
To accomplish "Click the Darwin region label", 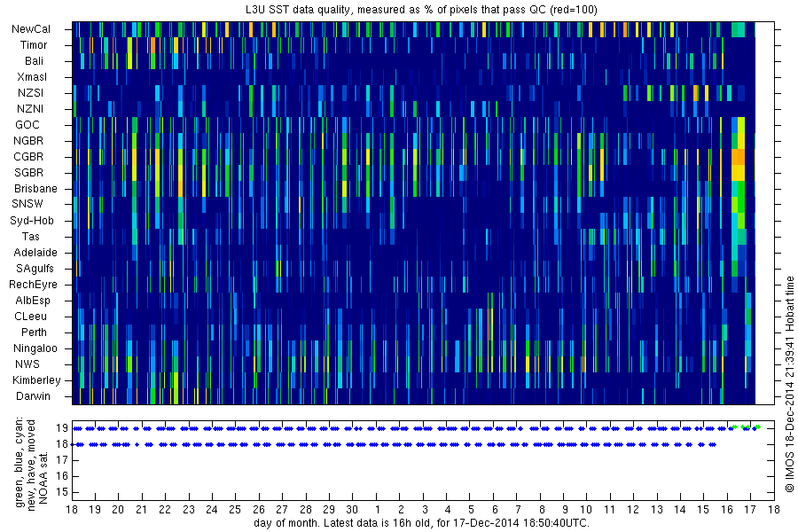I will [x=33, y=396].
